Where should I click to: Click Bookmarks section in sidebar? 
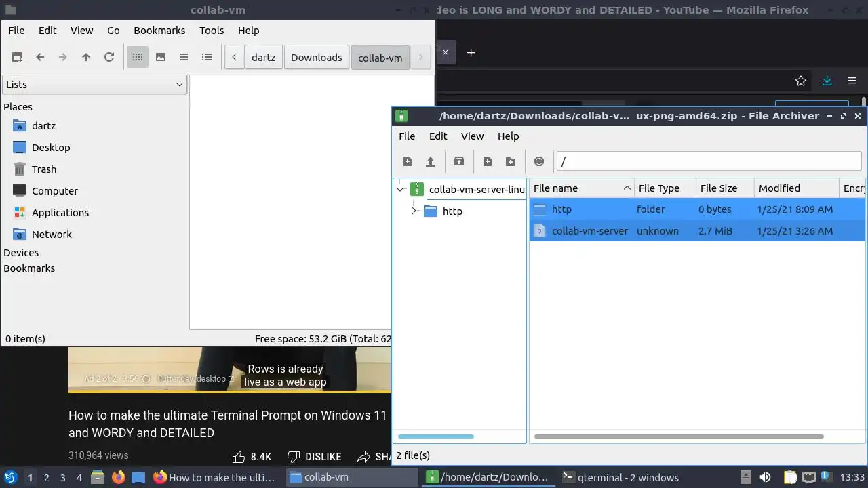coord(29,268)
